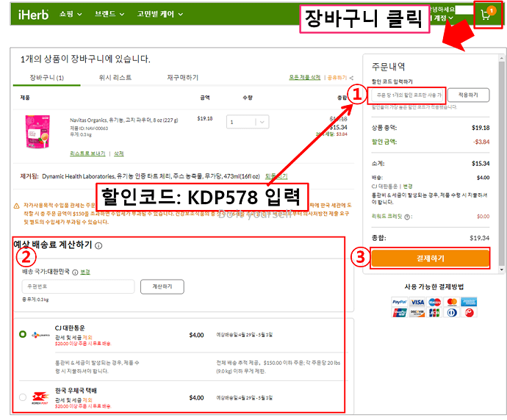Click the 소계 value $15.34

click(481, 164)
